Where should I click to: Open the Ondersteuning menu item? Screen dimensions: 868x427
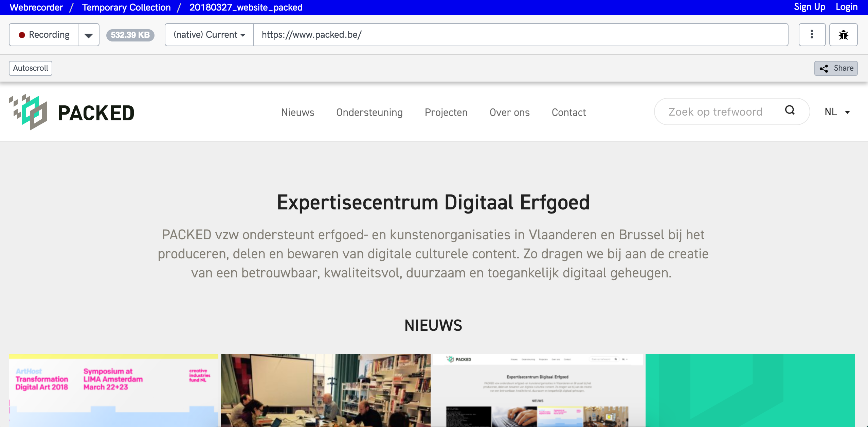pos(369,113)
